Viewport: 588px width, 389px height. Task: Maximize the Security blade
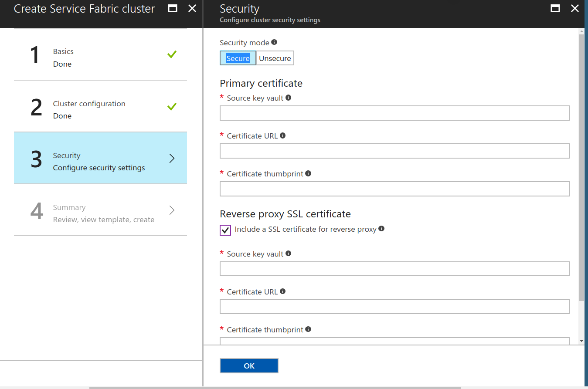[555, 8]
